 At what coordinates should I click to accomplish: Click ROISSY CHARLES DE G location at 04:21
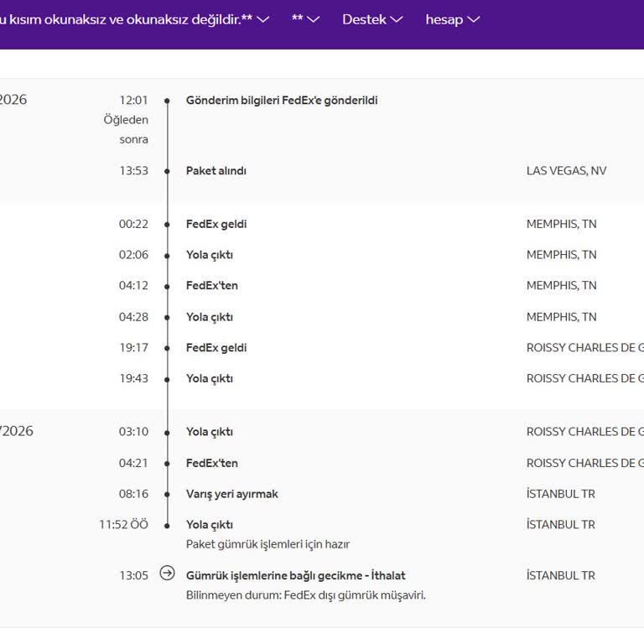point(585,463)
